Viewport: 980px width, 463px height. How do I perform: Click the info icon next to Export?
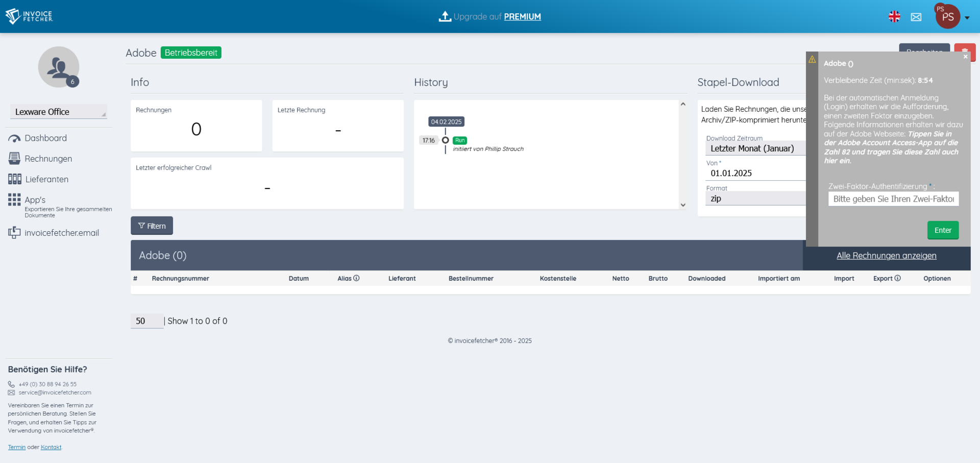click(x=897, y=278)
